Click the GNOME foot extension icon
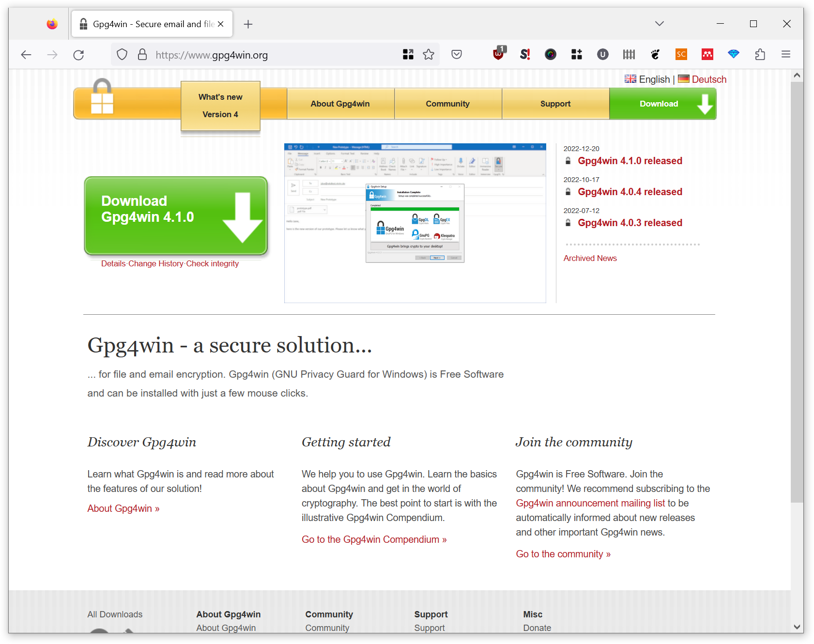 (x=655, y=54)
